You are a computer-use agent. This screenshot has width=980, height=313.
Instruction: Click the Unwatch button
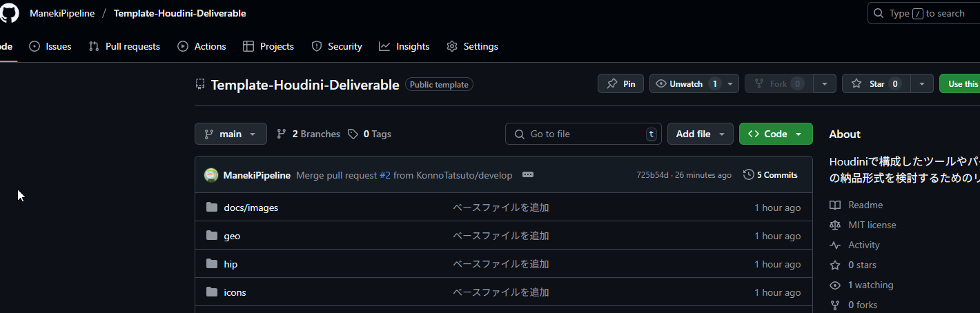[687, 83]
